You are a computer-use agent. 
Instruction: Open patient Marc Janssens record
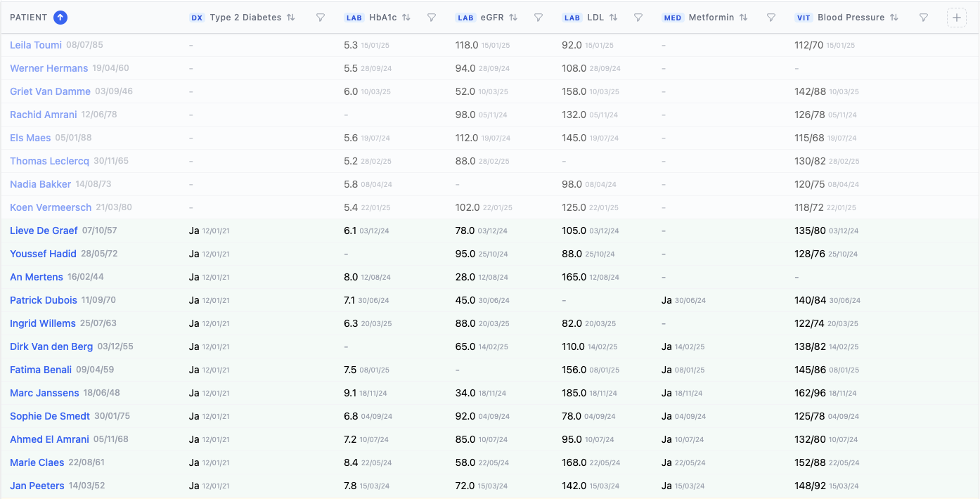coord(44,393)
